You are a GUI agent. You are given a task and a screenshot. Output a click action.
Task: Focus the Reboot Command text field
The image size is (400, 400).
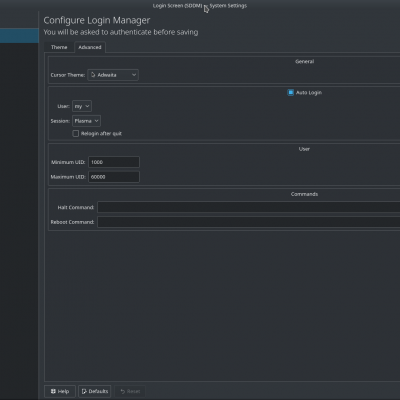[x=249, y=222]
